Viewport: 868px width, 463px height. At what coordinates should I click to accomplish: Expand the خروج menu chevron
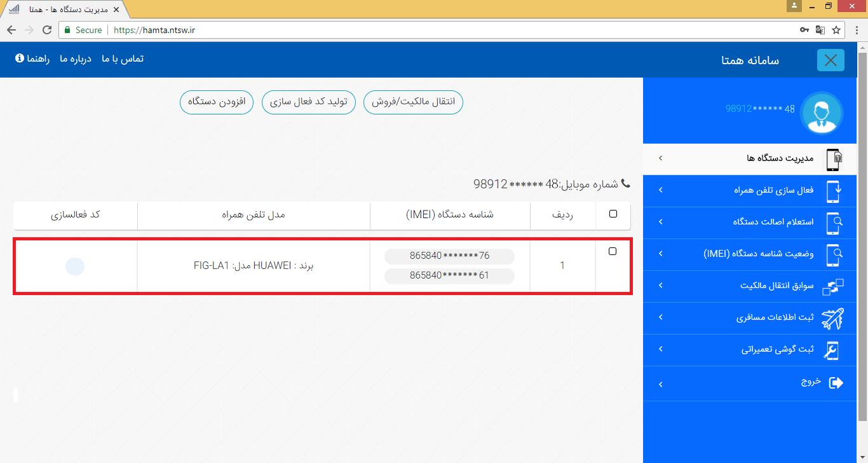click(660, 384)
